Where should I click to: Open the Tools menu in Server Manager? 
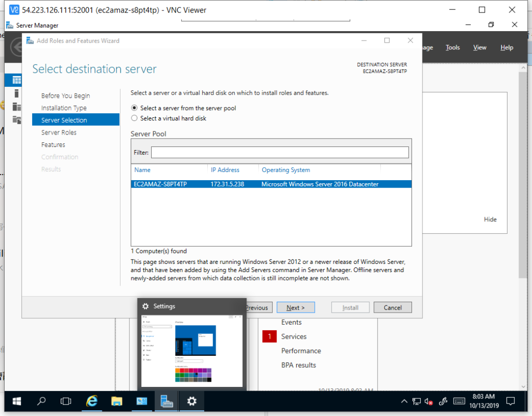pos(453,47)
